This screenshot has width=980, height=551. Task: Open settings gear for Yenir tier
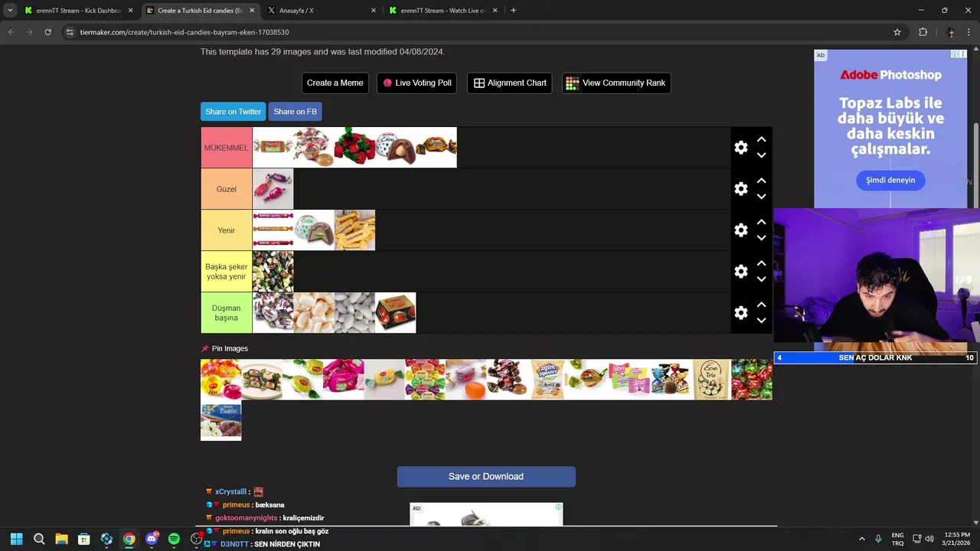tap(740, 230)
